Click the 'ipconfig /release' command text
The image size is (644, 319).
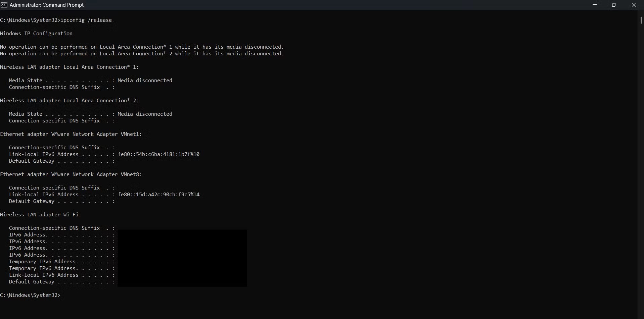(x=86, y=20)
